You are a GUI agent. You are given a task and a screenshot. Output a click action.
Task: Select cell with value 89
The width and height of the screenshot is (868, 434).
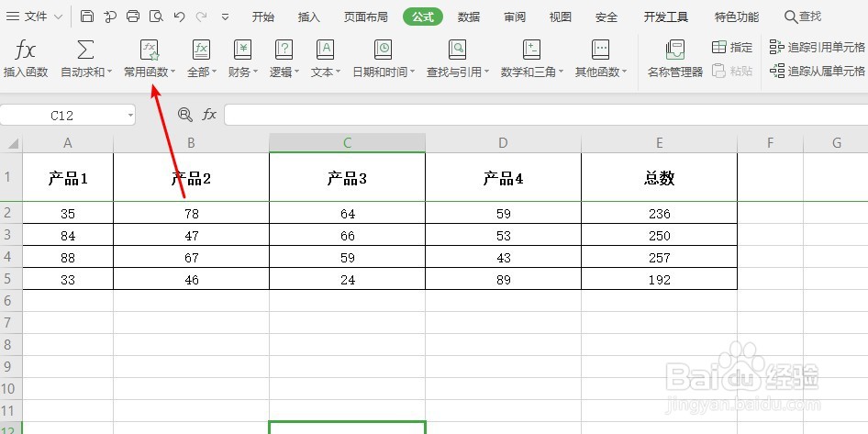pos(503,280)
